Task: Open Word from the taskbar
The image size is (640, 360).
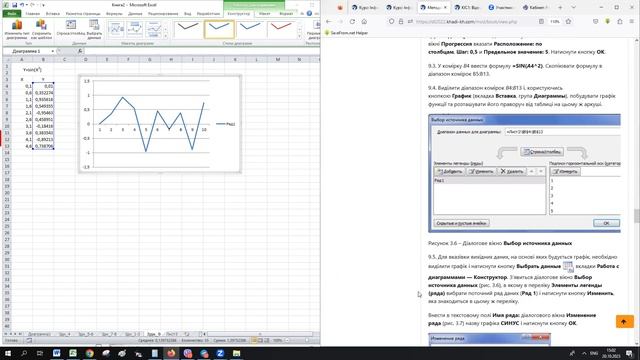Action: tap(56, 353)
